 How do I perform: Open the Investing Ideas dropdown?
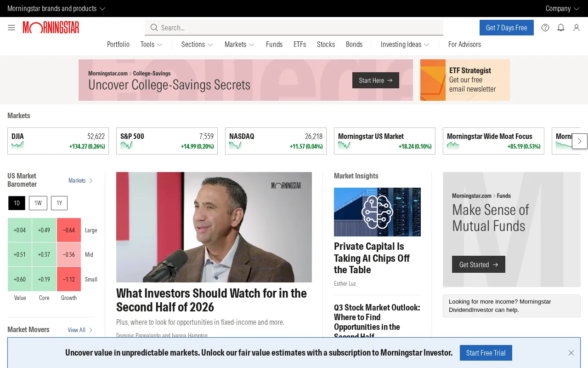405,44
